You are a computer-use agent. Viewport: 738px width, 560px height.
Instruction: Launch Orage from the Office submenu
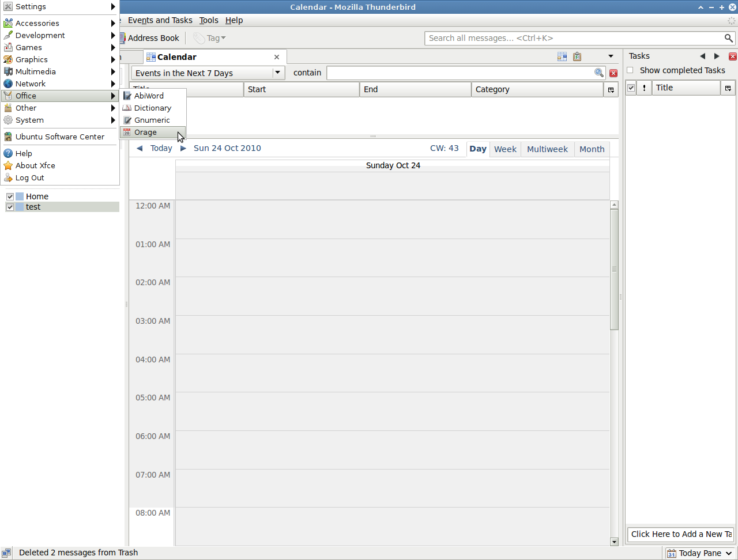tap(146, 133)
